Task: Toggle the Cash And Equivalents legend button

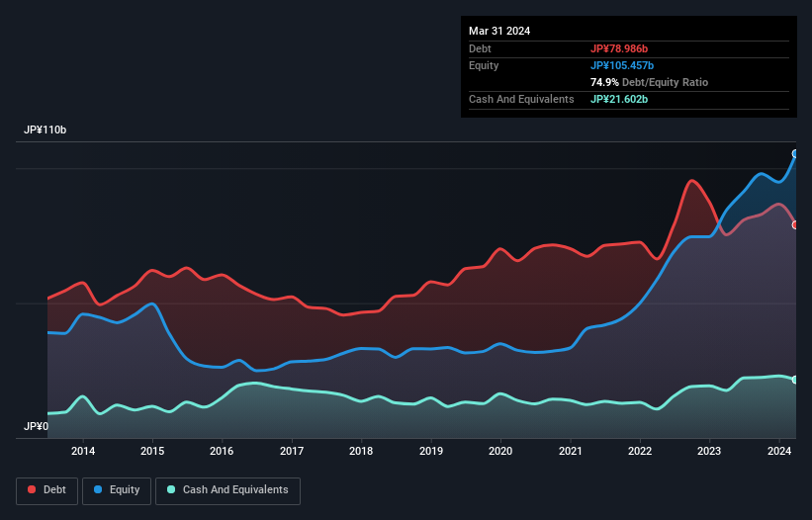Action: tap(227, 490)
